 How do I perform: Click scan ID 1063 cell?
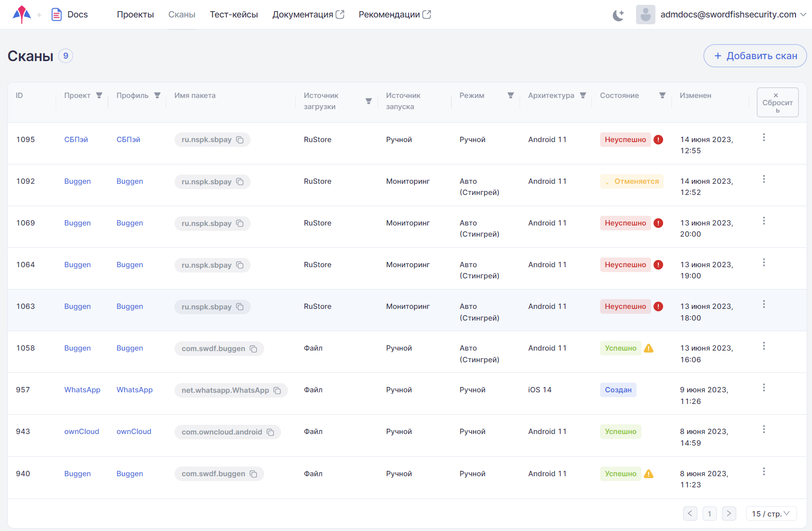[26, 306]
